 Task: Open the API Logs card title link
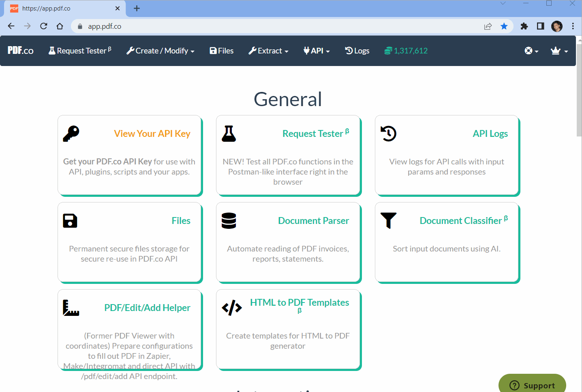490,134
